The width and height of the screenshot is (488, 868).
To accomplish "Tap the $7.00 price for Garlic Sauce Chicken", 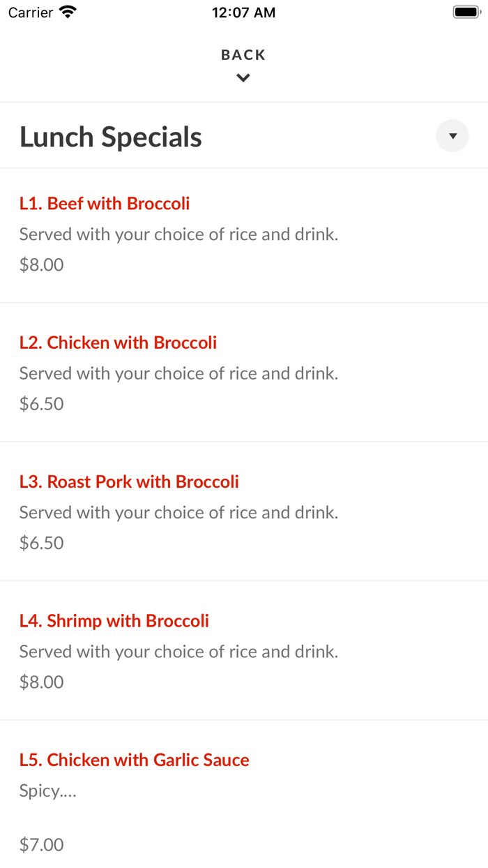I will coord(42,845).
